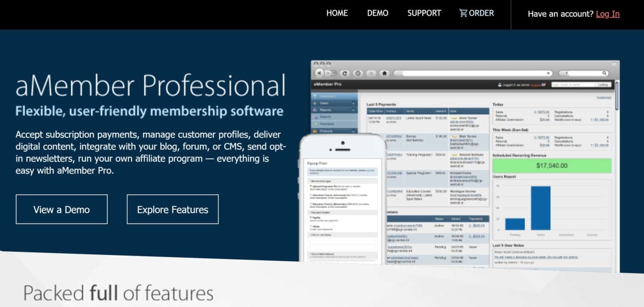Go to the DEMO page

coord(378,13)
